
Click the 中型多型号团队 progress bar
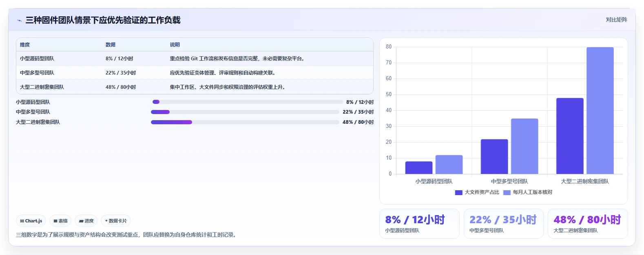tap(245, 112)
